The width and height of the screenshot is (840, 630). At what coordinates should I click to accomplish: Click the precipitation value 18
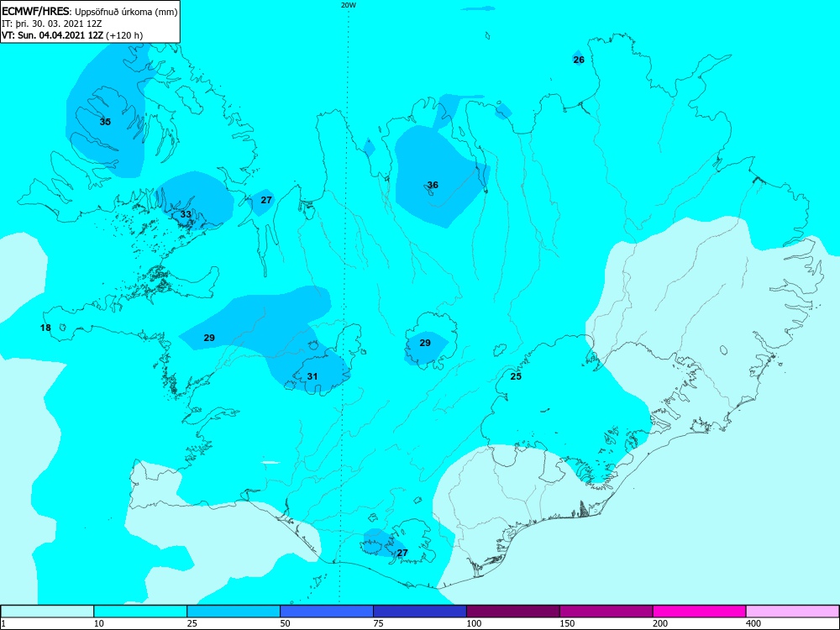tap(45, 328)
